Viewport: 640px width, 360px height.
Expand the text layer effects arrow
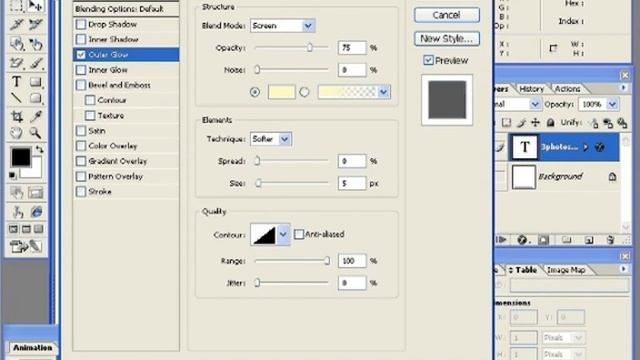[x=586, y=147]
